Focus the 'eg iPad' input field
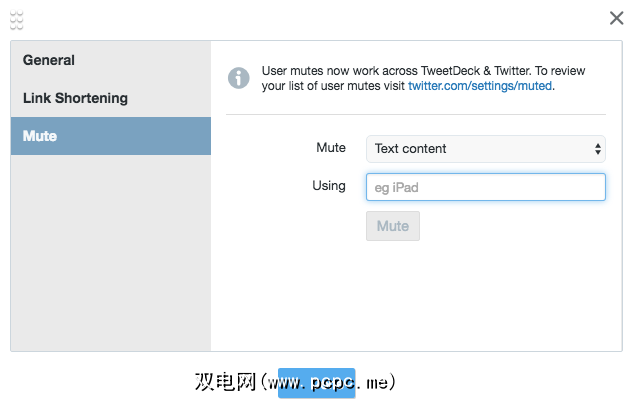Screen dimensions: 633x405 [x=485, y=187]
